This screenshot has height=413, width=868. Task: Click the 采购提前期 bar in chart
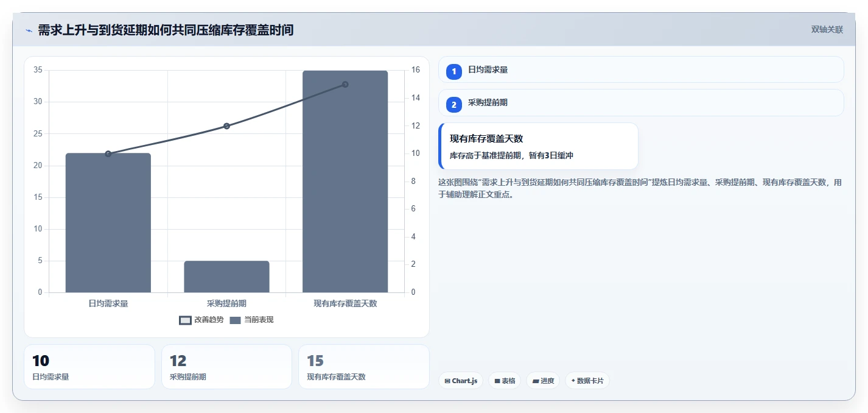tap(226, 277)
